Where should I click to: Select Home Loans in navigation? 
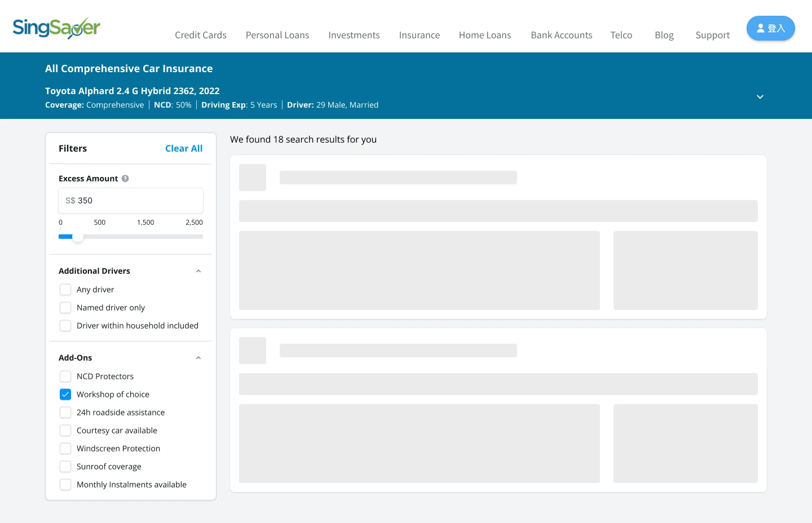coord(485,35)
